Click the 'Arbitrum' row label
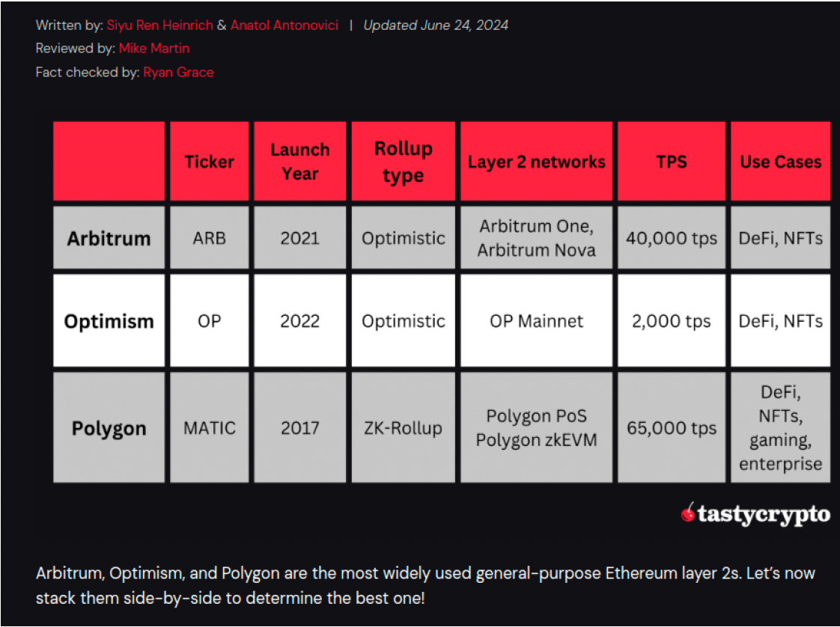The height and width of the screenshot is (627, 840). (x=109, y=238)
